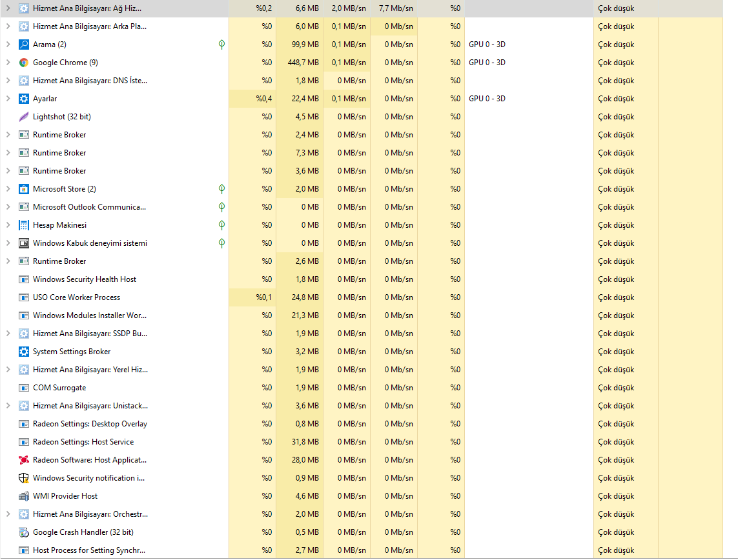Viewport: 738px width, 560px height.
Task: Click the Windows Security notification shield icon
Action: (x=23, y=478)
